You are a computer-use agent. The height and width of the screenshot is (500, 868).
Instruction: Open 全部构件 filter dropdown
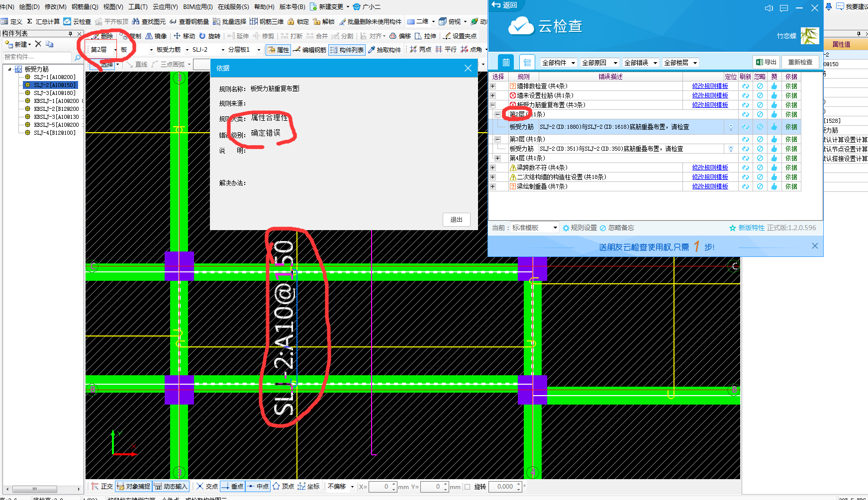[558, 63]
